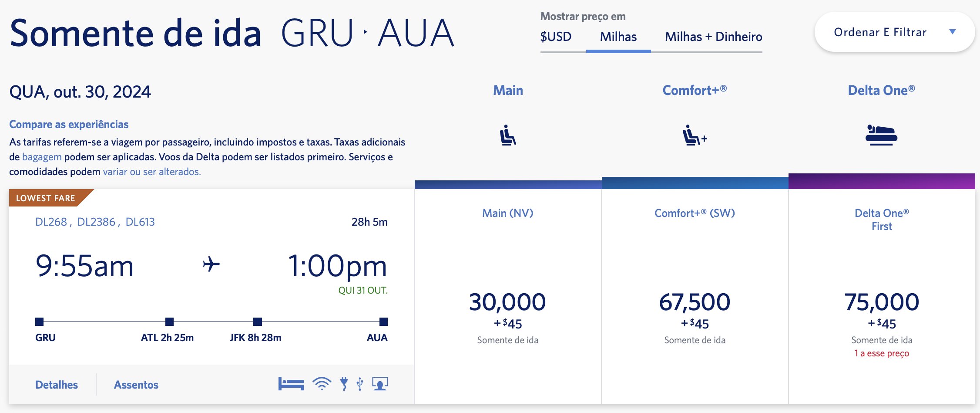
Task: Click the Comfort+ seat icon
Action: [695, 135]
